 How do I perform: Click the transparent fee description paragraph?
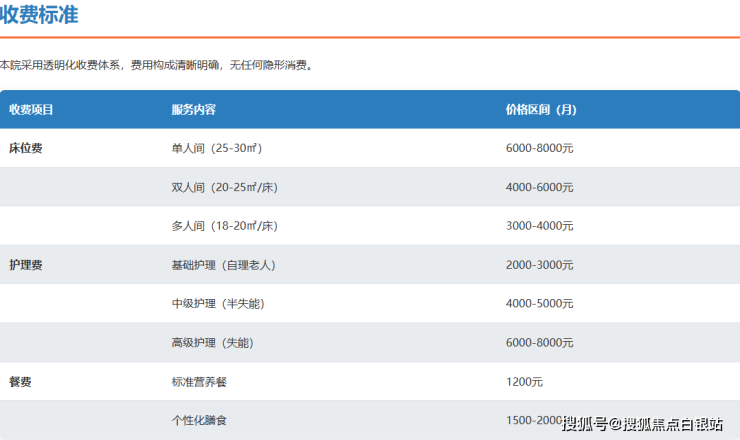pyautogui.click(x=157, y=65)
